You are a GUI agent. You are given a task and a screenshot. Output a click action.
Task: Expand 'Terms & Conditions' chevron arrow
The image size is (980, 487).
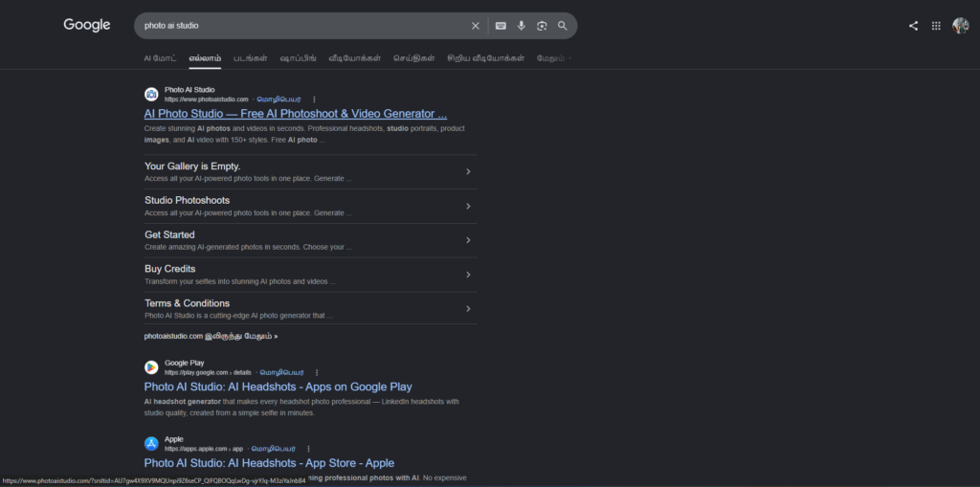(468, 309)
